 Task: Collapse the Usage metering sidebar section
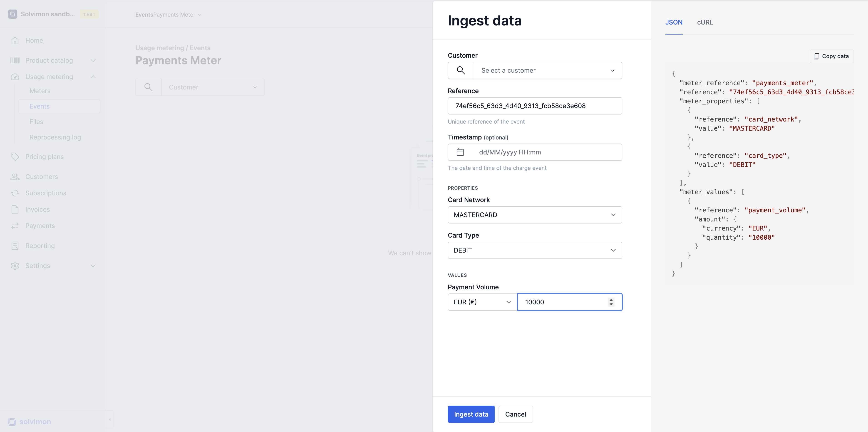[93, 77]
